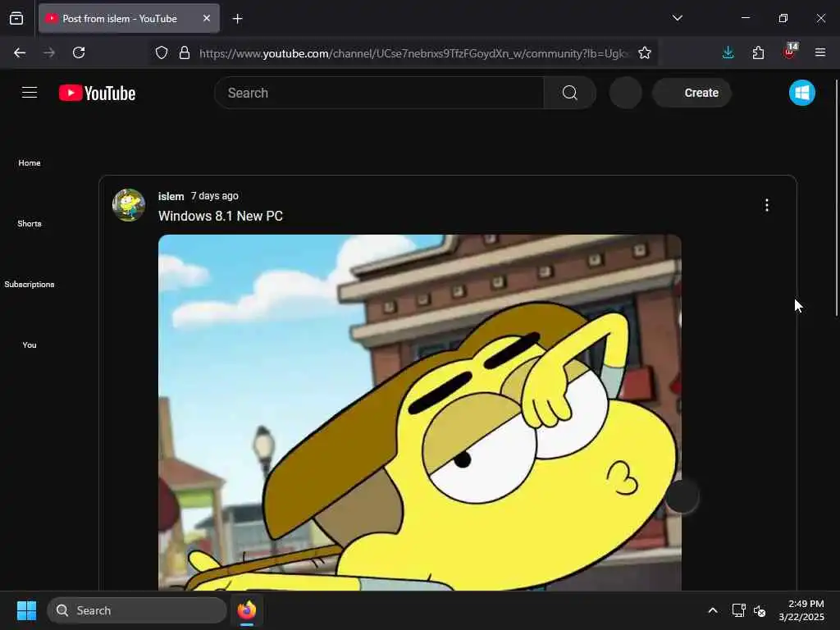Viewport: 840px width, 630px height.
Task: Click the round voice search button
Action: pos(625,93)
